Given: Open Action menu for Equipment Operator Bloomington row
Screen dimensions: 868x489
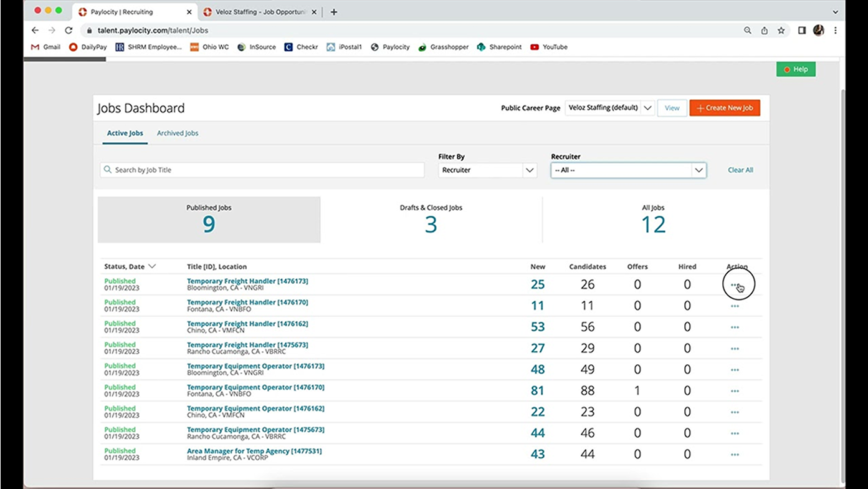Looking at the screenshot, I should point(735,369).
